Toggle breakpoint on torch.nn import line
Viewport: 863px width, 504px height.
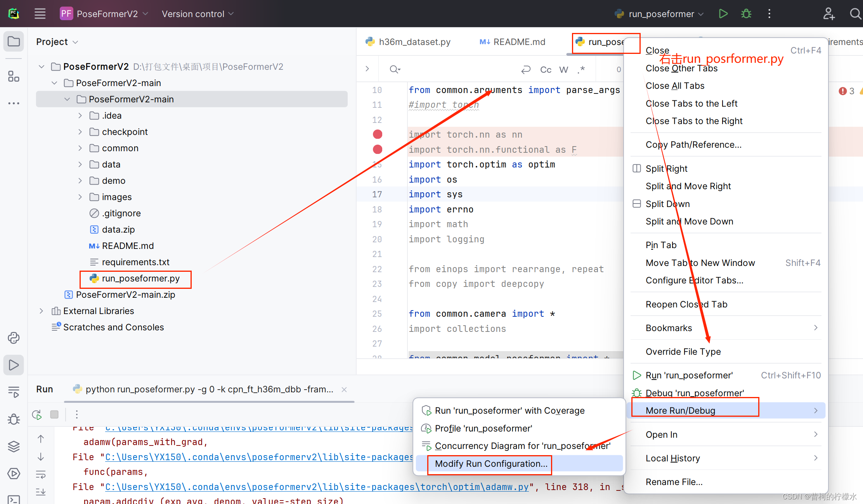[x=378, y=135]
